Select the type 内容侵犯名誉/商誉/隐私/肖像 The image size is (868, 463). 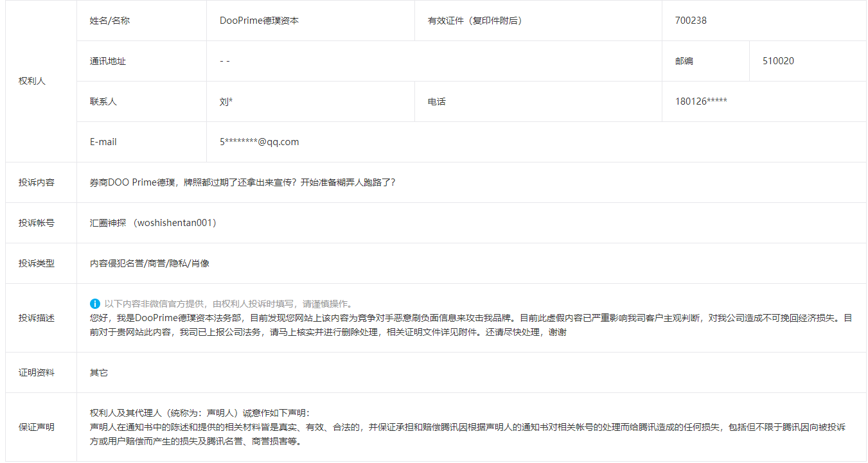[x=150, y=263]
